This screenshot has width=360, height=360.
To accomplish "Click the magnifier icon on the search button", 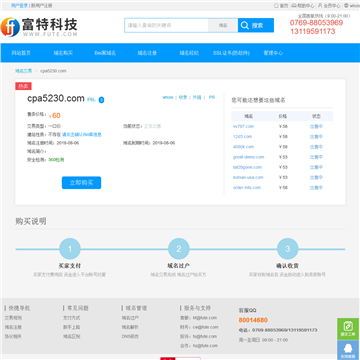I will click(245, 25).
